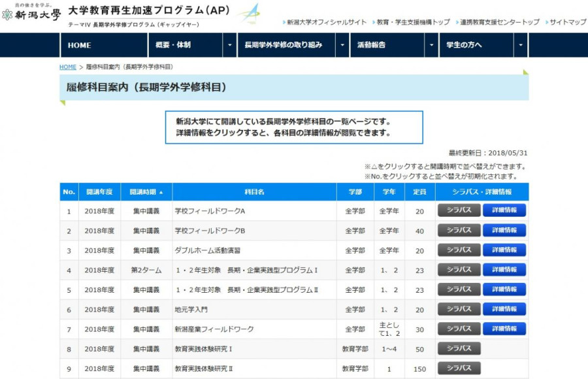Open 詳細情報 for 企業実践型プログラムⅡ
588x379 pixels.
[504, 289]
